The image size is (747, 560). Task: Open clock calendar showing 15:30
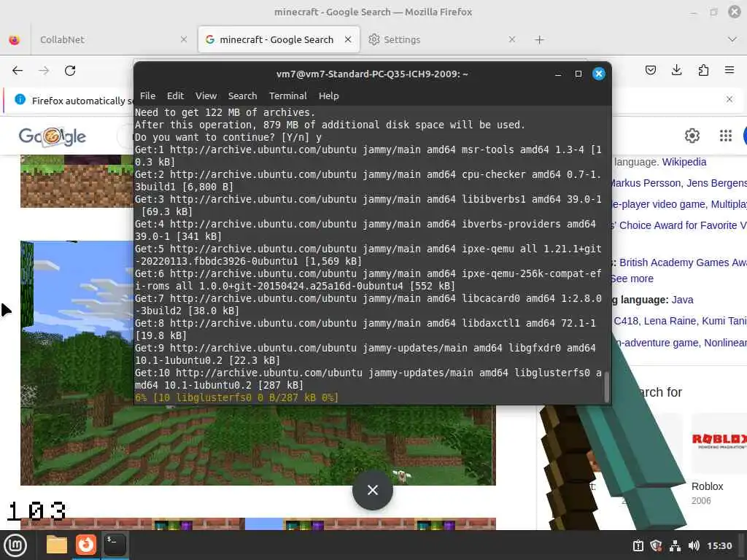coord(719,545)
